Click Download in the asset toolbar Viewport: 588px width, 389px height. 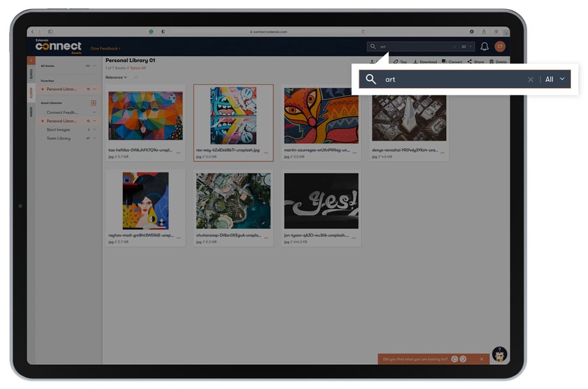(425, 62)
